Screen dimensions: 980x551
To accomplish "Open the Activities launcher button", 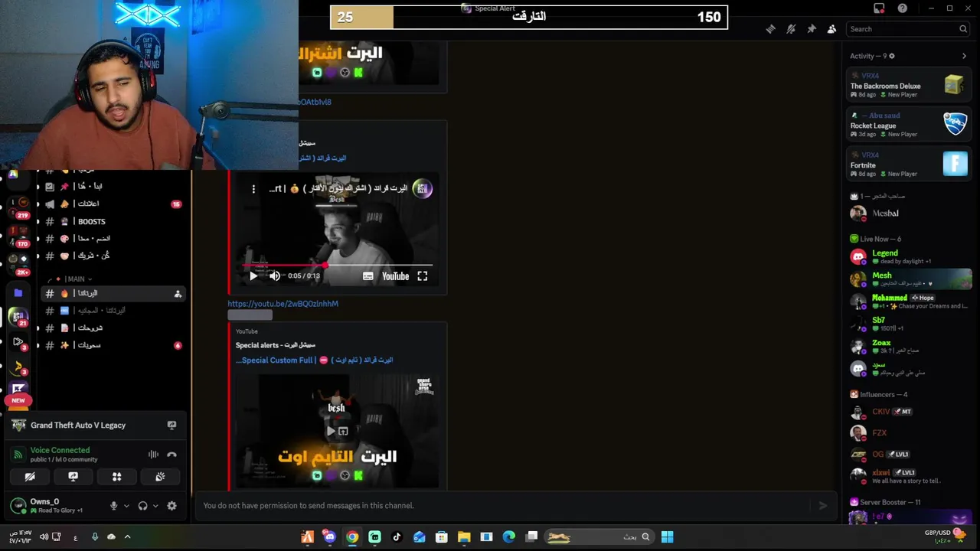I will click(x=117, y=477).
